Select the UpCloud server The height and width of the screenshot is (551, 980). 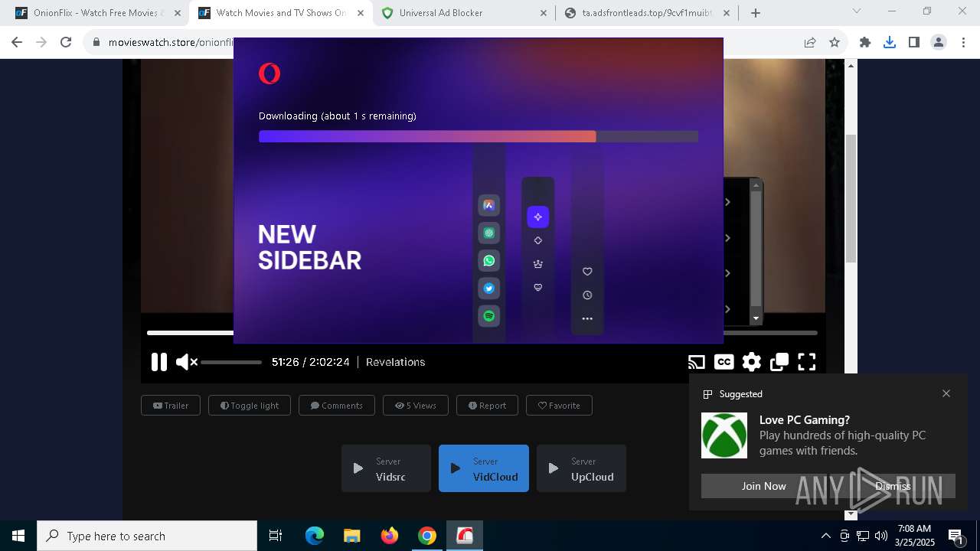pyautogui.click(x=581, y=468)
